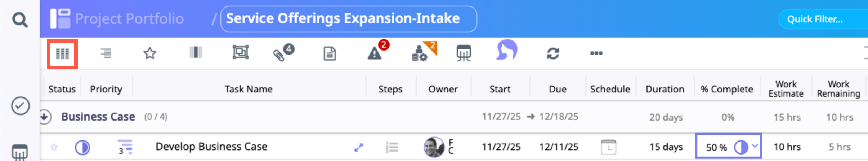Viewport: 868px width, 161px height.
Task: Go to Project Portfolio breadcrumb link
Action: (129, 19)
